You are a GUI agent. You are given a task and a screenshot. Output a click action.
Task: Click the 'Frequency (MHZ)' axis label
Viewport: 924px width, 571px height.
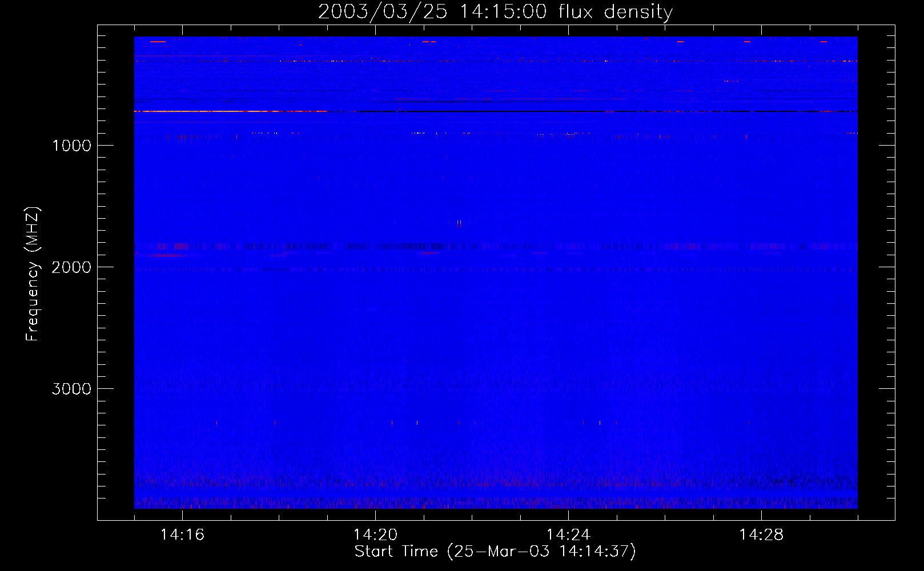33,274
